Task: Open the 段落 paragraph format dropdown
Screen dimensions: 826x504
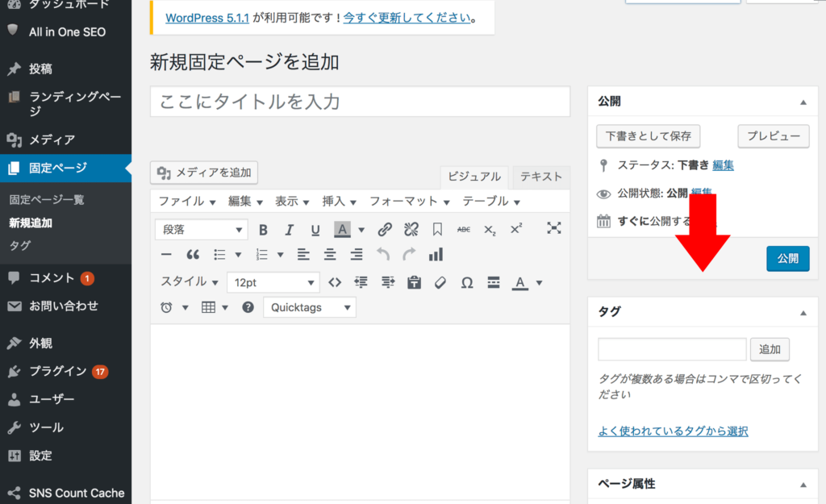Action: 201,230
